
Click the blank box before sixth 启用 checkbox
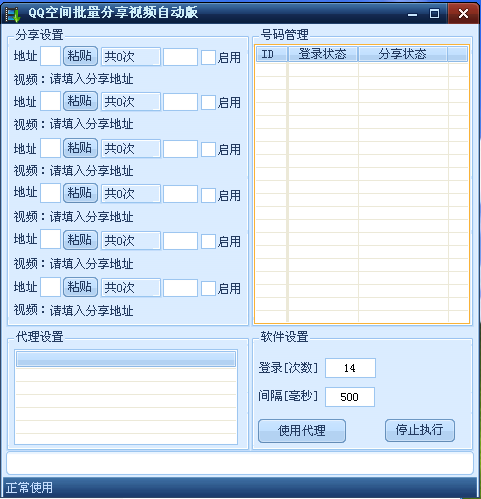(x=180, y=288)
